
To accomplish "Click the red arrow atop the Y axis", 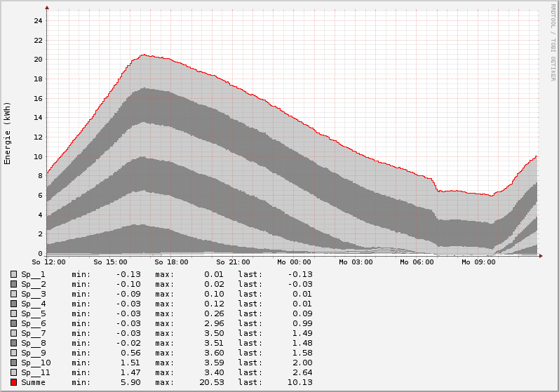I will coord(47,8).
